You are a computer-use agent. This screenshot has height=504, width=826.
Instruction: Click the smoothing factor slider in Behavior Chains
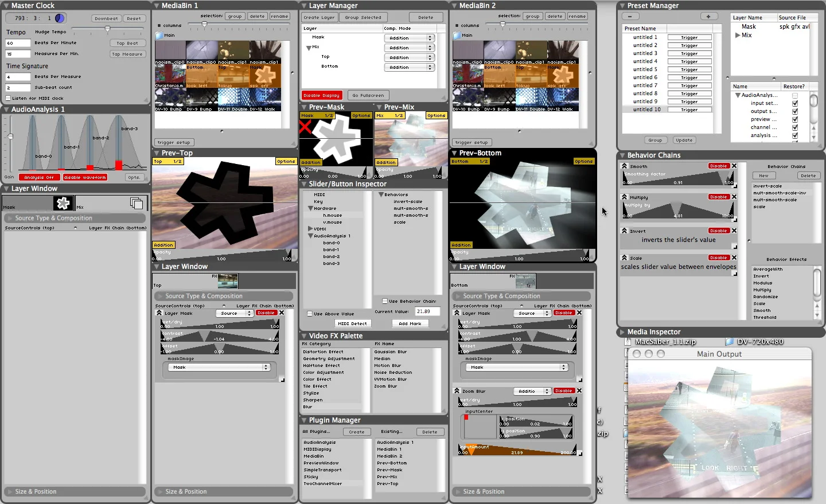coord(677,178)
